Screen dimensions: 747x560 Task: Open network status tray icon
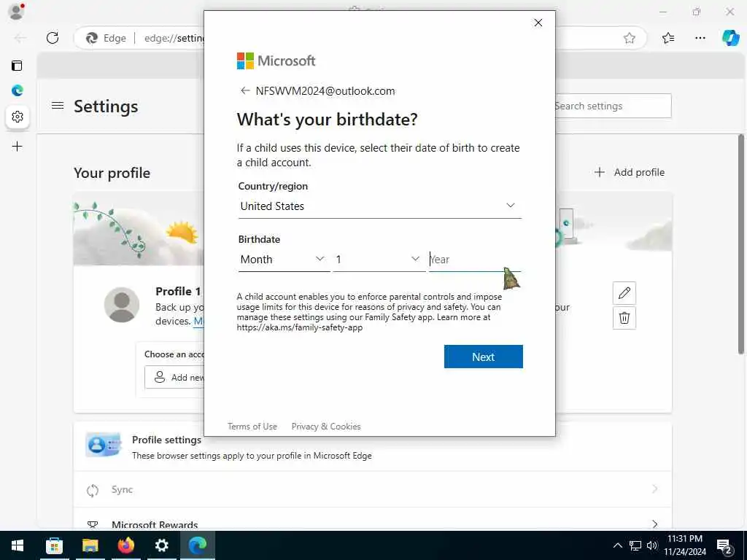[x=635, y=545]
